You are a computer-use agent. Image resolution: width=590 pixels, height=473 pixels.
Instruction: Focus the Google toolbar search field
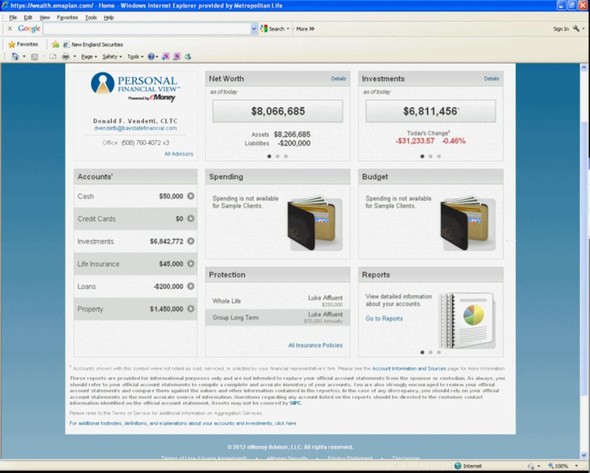(147, 29)
